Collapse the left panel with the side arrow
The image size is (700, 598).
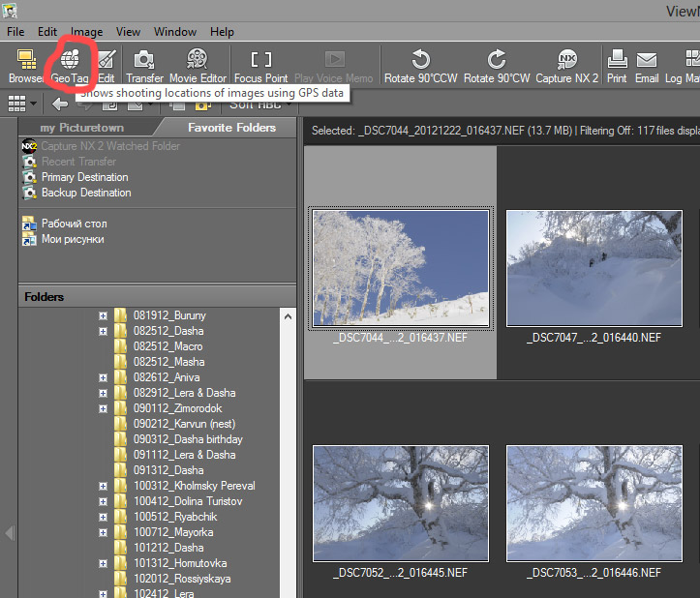10,532
